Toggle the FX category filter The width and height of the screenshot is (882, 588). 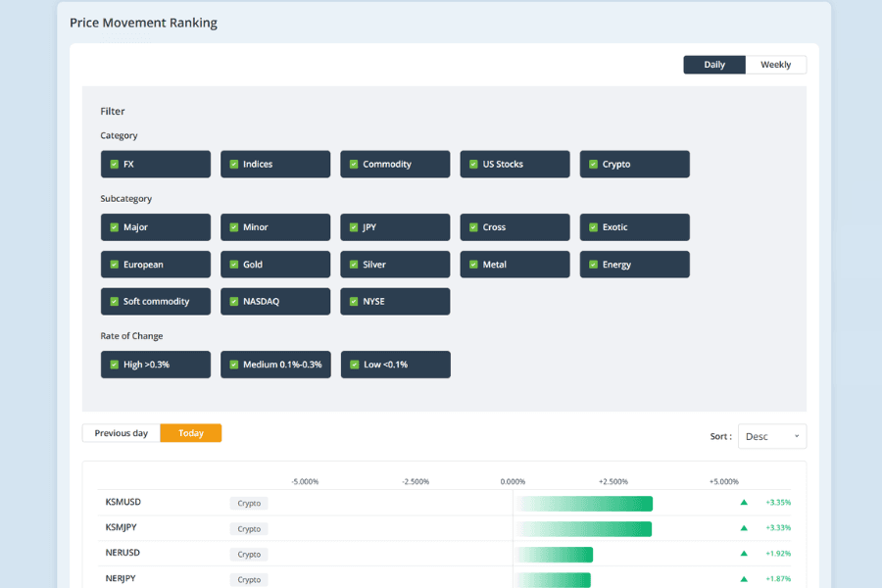click(156, 165)
